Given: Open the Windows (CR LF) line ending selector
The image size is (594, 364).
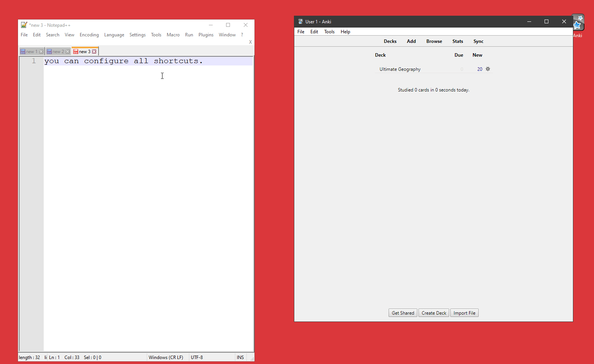Looking at the screenshot, I should (x=166, y=357).
